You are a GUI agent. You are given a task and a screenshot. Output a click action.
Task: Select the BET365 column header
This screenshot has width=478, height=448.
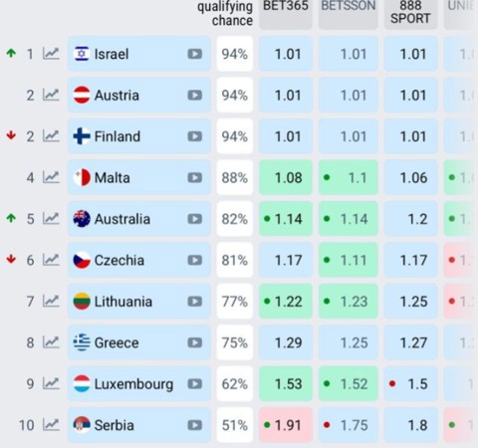[x=286, y=13]
